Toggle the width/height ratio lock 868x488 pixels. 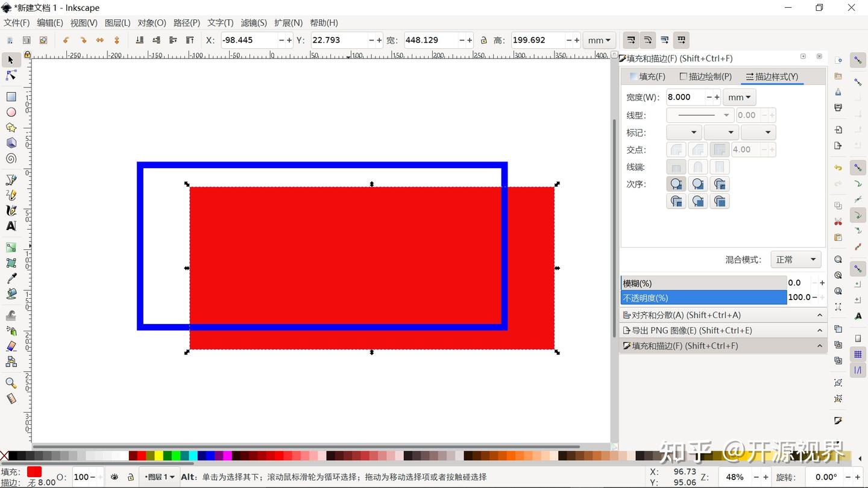pos(483,40)
